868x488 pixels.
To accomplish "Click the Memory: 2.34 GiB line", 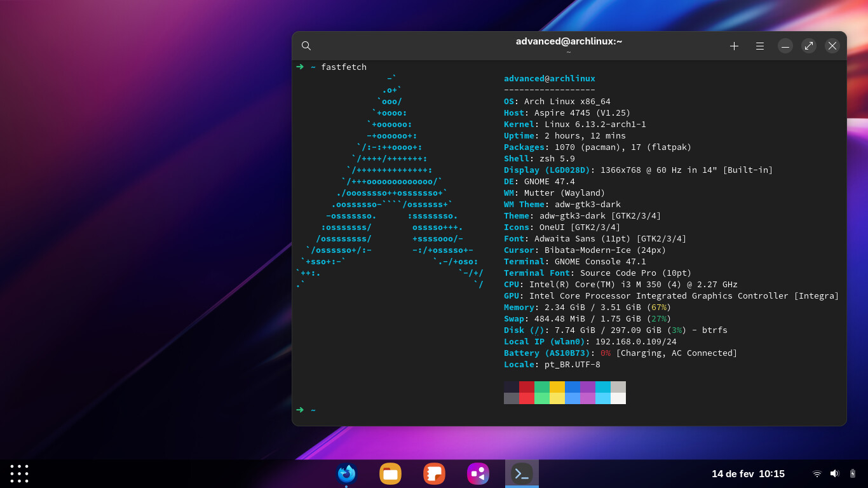I will pos(588,307).
